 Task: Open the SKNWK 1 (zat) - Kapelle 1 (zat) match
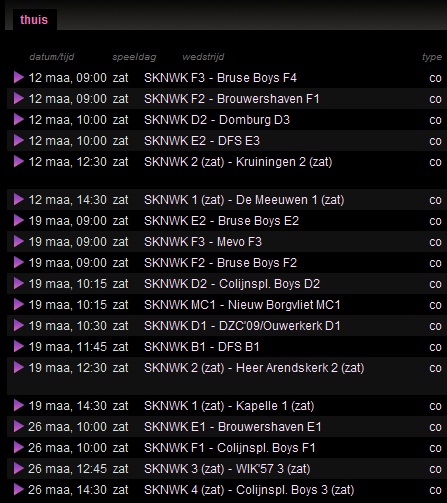pos(229,406)
